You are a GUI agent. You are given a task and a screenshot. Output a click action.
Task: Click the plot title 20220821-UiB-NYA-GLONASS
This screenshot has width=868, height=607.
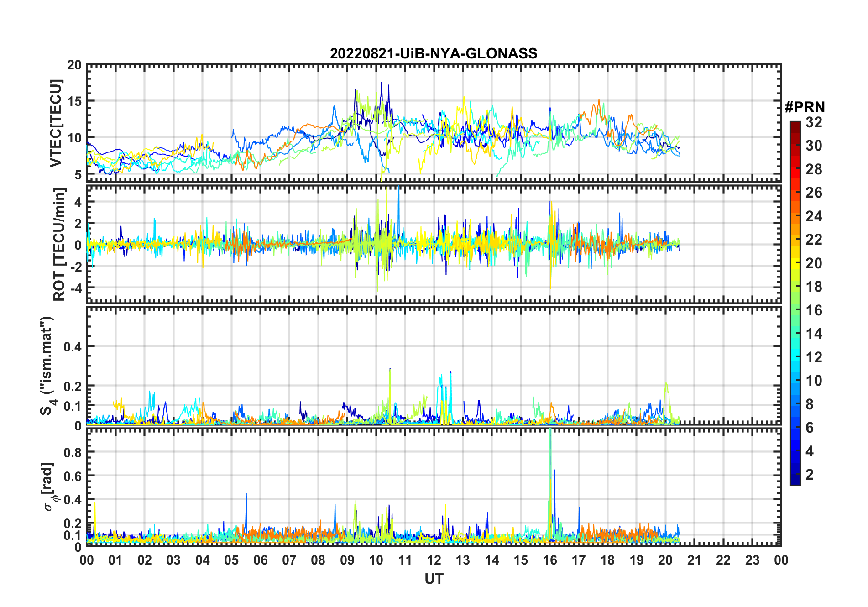(x=434, y=53)
